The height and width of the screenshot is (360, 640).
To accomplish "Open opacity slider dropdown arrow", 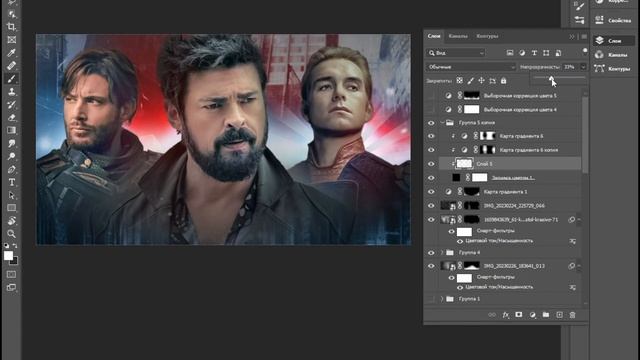I will pos(583,67).
